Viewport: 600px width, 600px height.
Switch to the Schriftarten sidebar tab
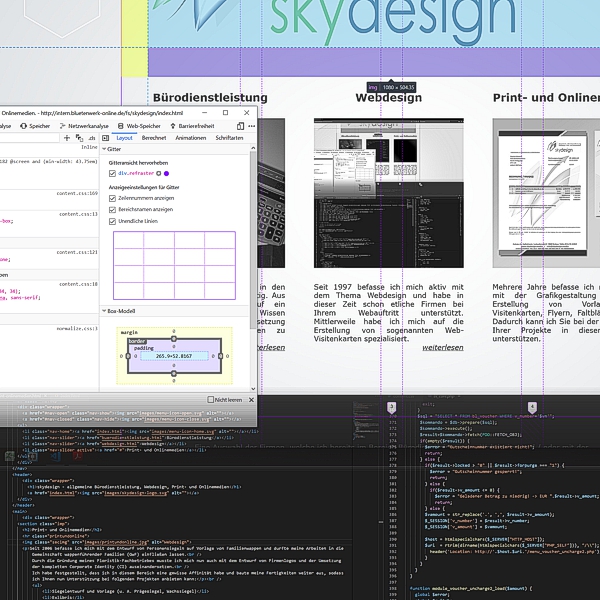coord(229,138)
